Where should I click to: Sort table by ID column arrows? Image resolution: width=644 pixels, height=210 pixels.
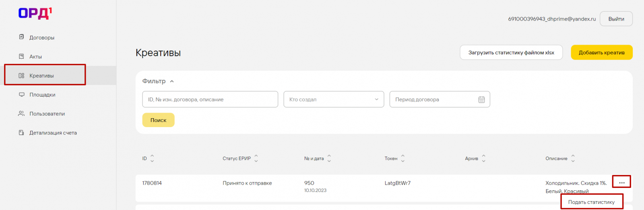coord(152,159)
